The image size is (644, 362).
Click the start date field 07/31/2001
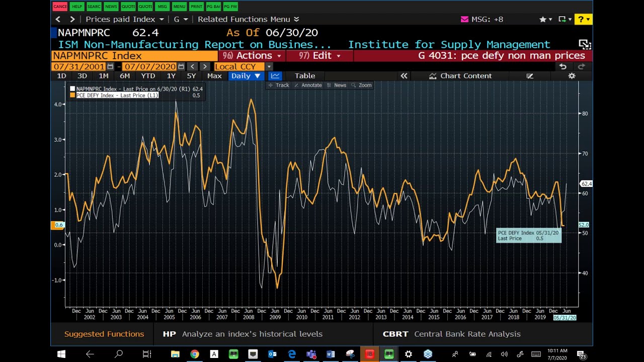79,66
